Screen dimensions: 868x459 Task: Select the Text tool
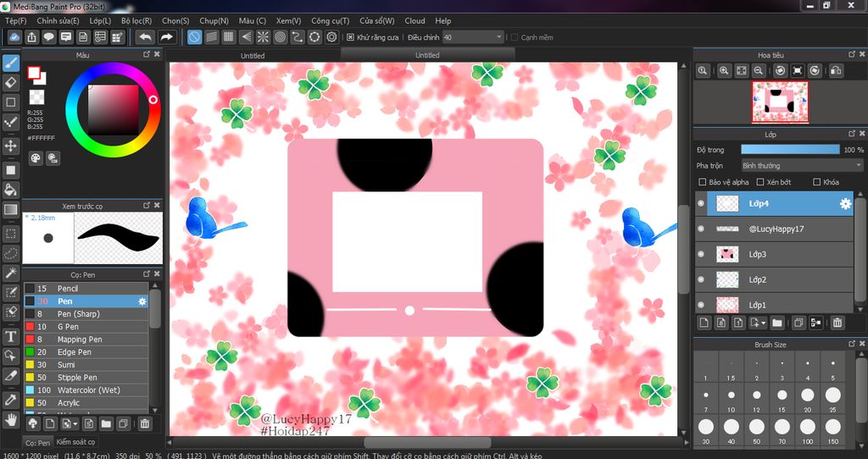click(10, 336)
